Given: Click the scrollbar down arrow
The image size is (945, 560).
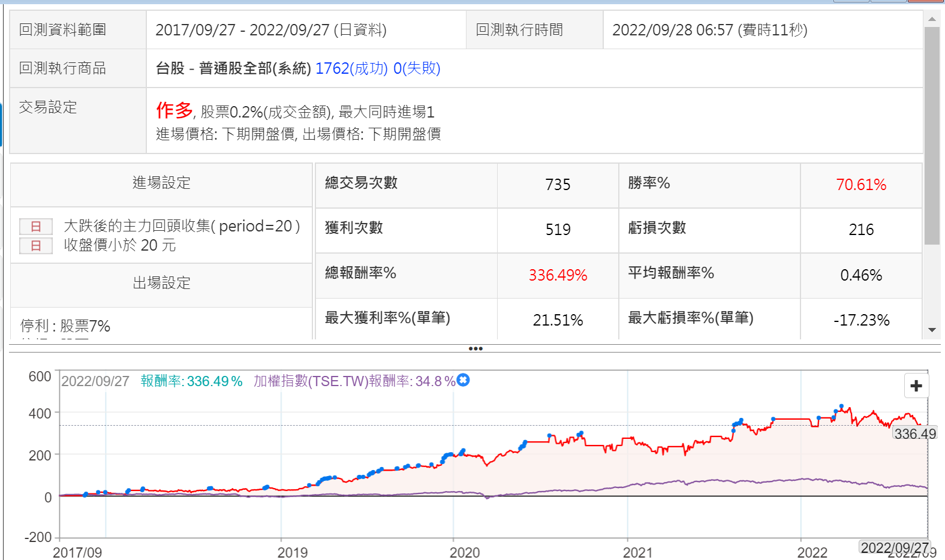Looking at the screenshot, I should pyautogui.click(x=932, y=330).
